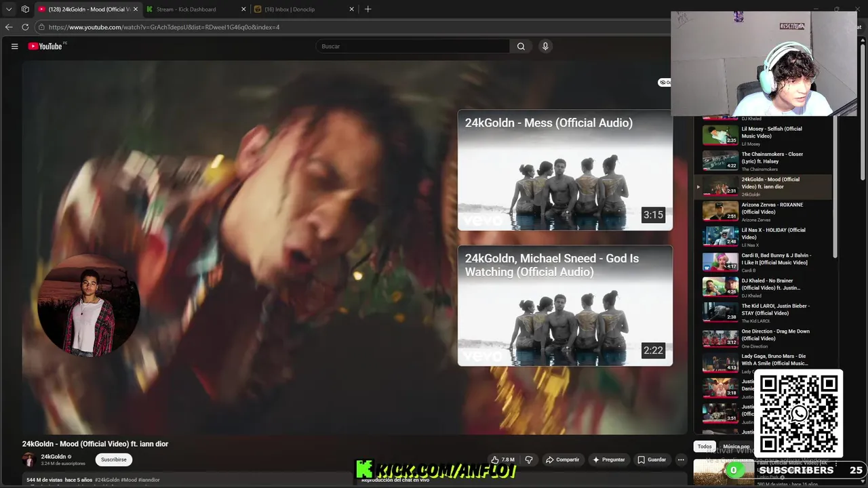This screenshot has width=868, height=488.
Task: Click the Compartir share button
Action: coord(562,460)
